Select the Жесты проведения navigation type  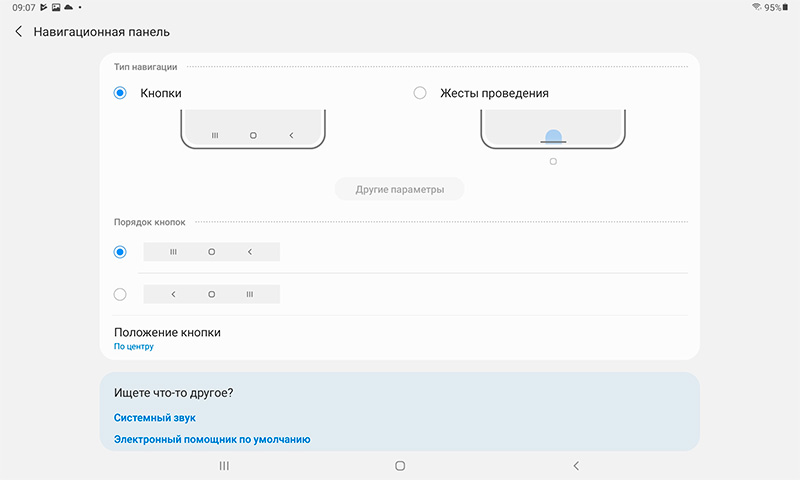pos(420,93)
